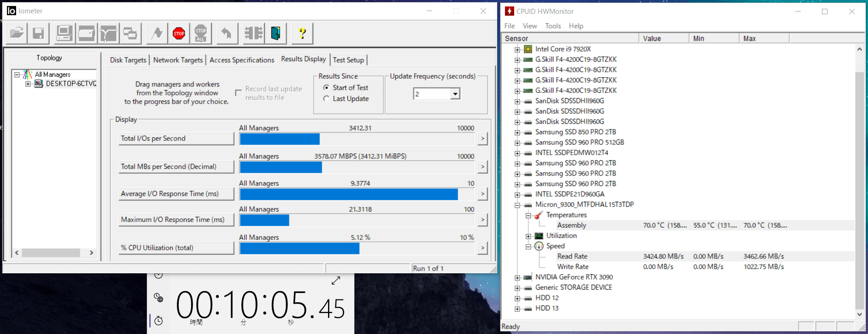Click the Iometer title bar logo icon
Screen dimensions: 868x334
point(12,11)
